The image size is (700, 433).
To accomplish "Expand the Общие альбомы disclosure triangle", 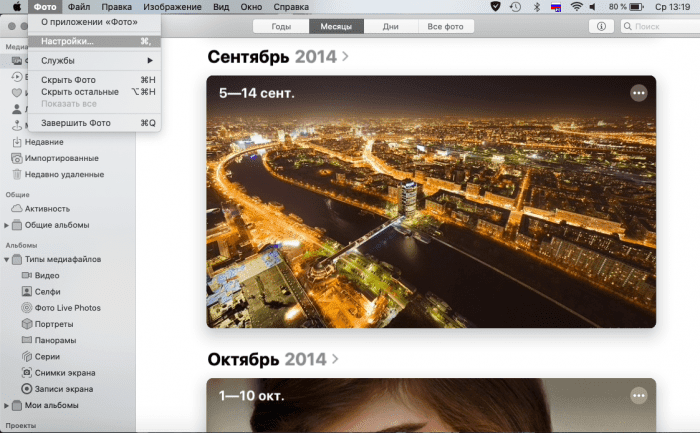I will click(6, 225).
